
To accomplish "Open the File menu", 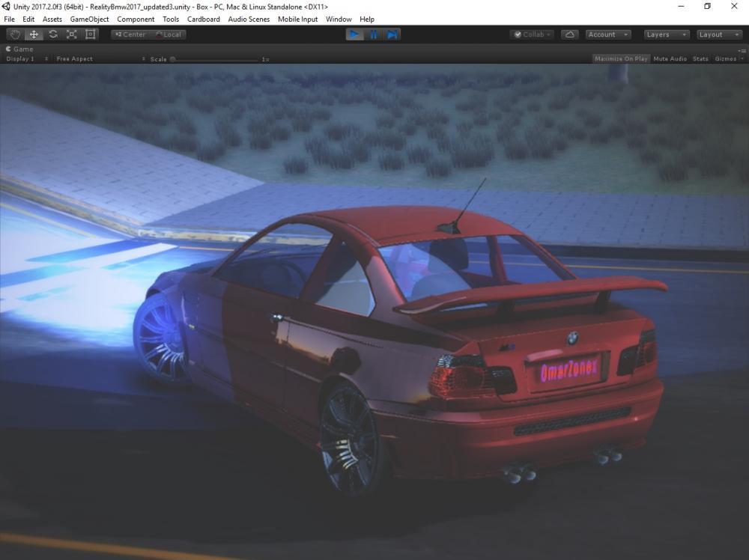I will (x=9, y=19).
